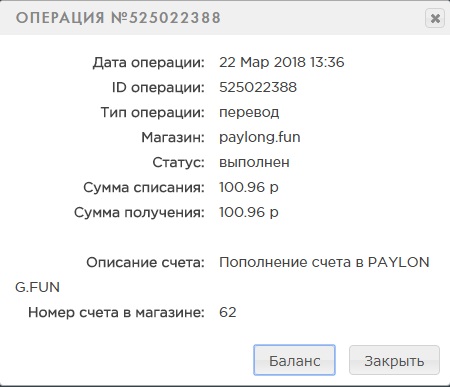Viewport: 450px width, 387px height.
Task: Click the Сумма списания amount 100.96 р
Action: click(249, 187)
